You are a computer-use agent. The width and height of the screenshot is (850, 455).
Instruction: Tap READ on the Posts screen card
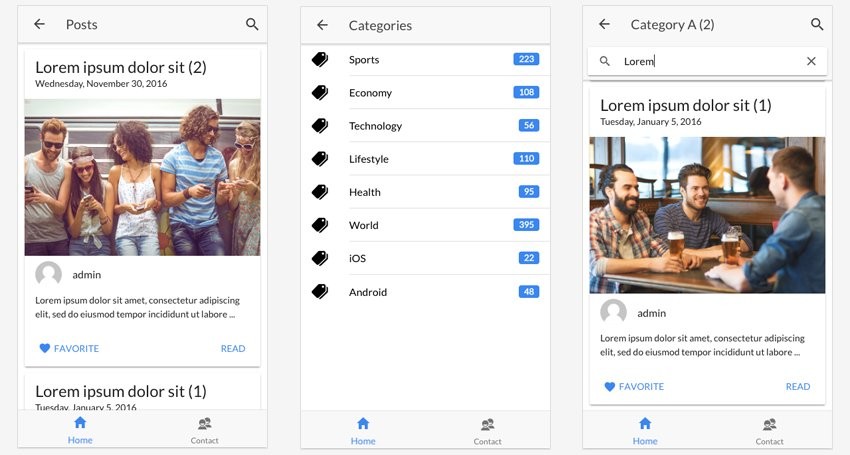[x=233, y=348]
